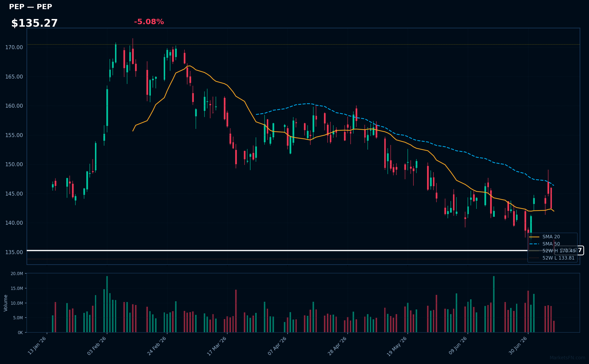Click the orange SMA 20 legend line sample
This screenshot has height=364, width=589.
click(x=534, y=237)
